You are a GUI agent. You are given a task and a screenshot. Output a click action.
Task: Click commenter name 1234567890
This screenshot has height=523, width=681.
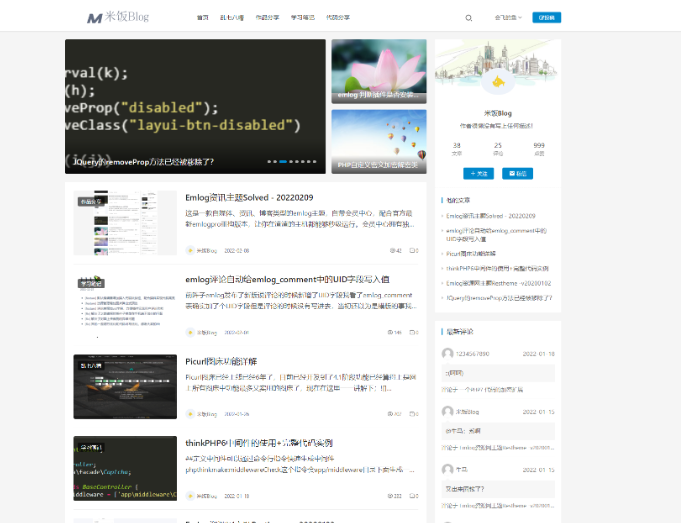[473, 354]
